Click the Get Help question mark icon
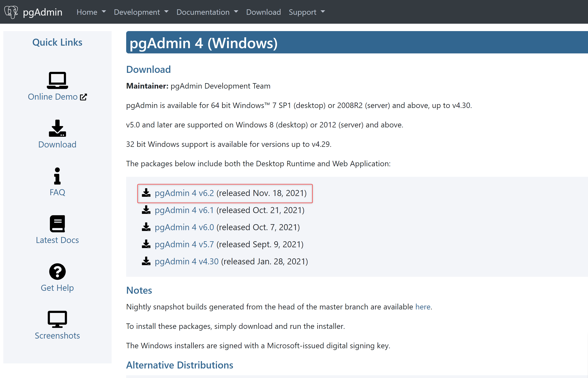The width and height of the screenshot is (588, 378). tap(57, 272)
